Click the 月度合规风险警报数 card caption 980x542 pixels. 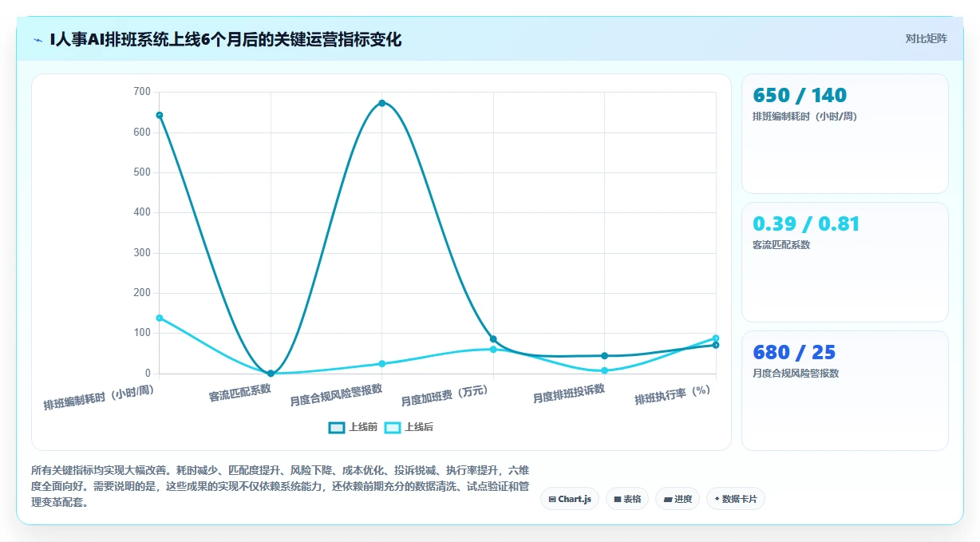click(796, 374)
